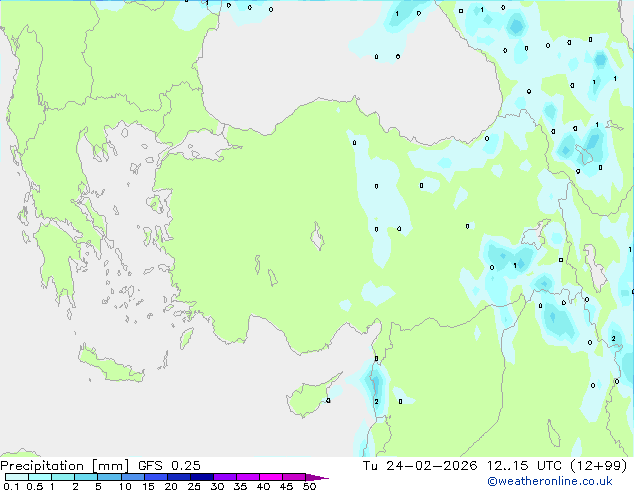The image size is (634, 490).
Task: Click the legend scale label '0.1'
Action: pos(11,486)
